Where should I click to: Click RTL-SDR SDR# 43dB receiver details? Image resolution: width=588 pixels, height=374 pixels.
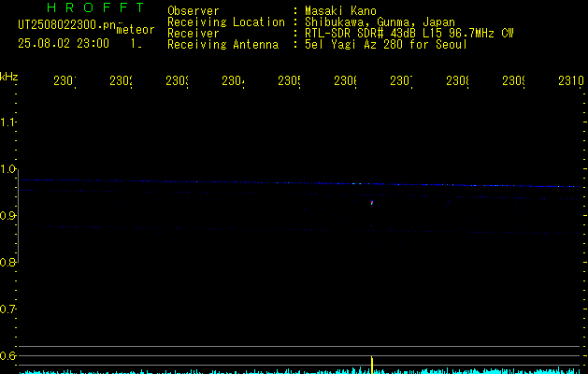[409, 34]
